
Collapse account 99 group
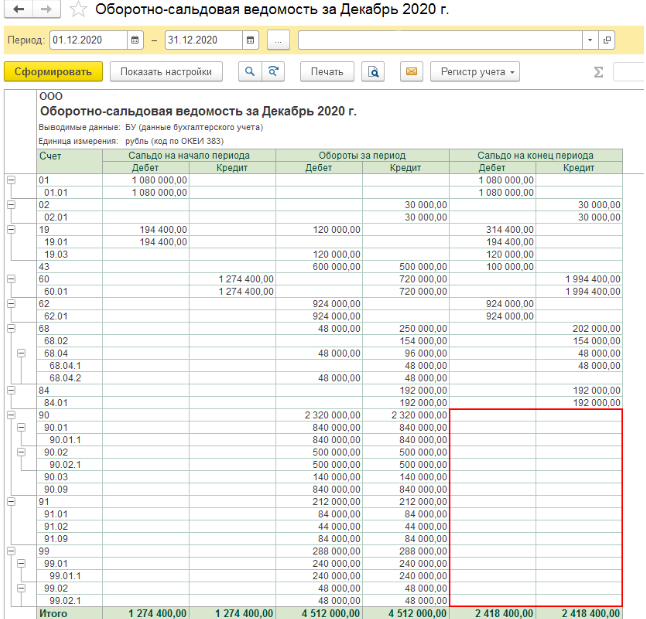point(12,551)
